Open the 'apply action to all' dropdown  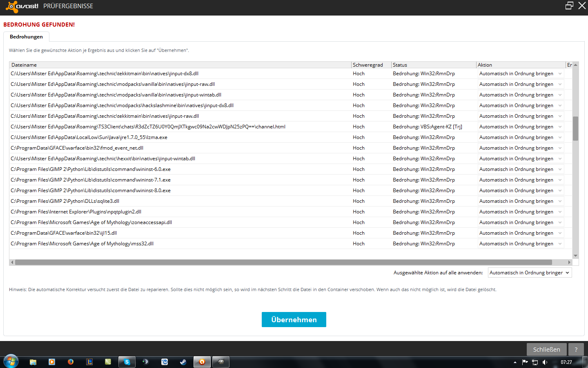pyautogui.click(x=530, y=273)
